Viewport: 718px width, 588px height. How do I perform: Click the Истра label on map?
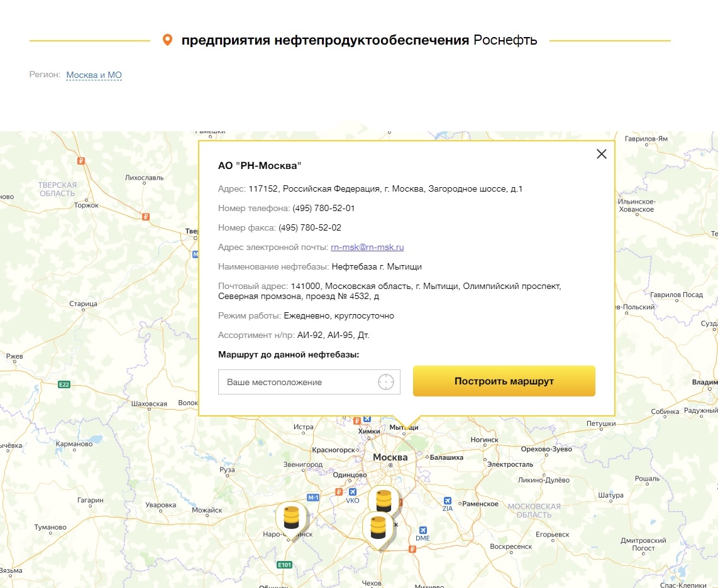click(x=304, y=427)
